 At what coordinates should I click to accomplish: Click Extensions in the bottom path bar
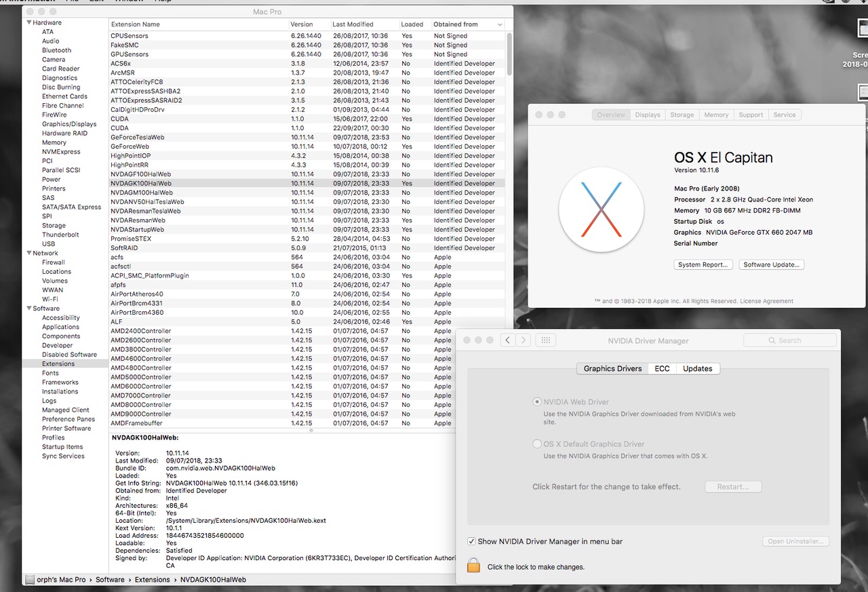[x=152, y=580]
